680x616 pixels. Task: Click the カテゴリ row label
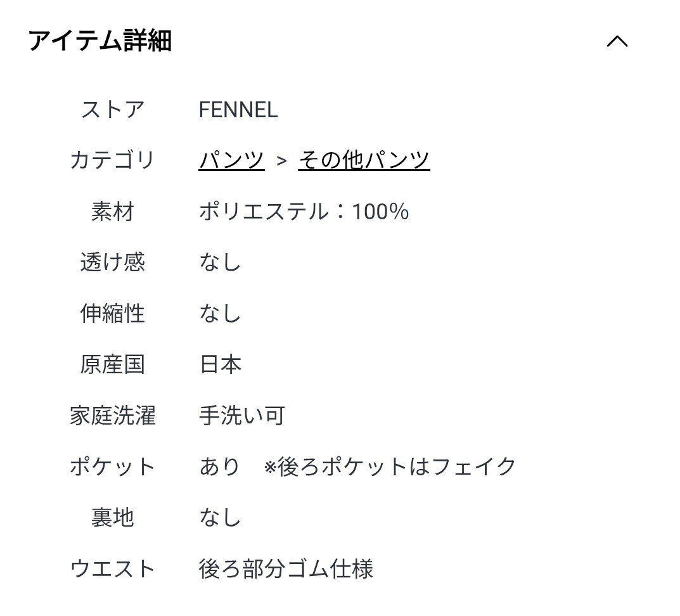coord(113,160)
